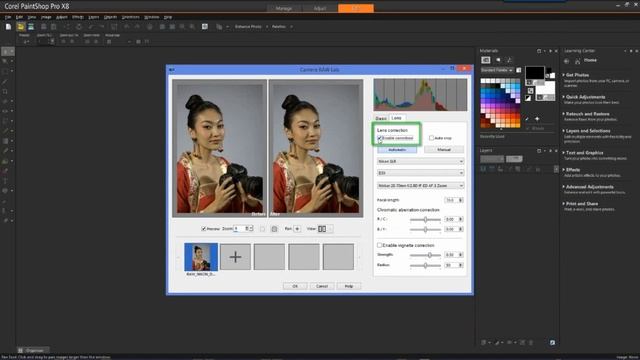Image resolution: width=640 pixels, height=360 pixels.
Task: Expand Text and Graphics topic
Action: (584, 153)
